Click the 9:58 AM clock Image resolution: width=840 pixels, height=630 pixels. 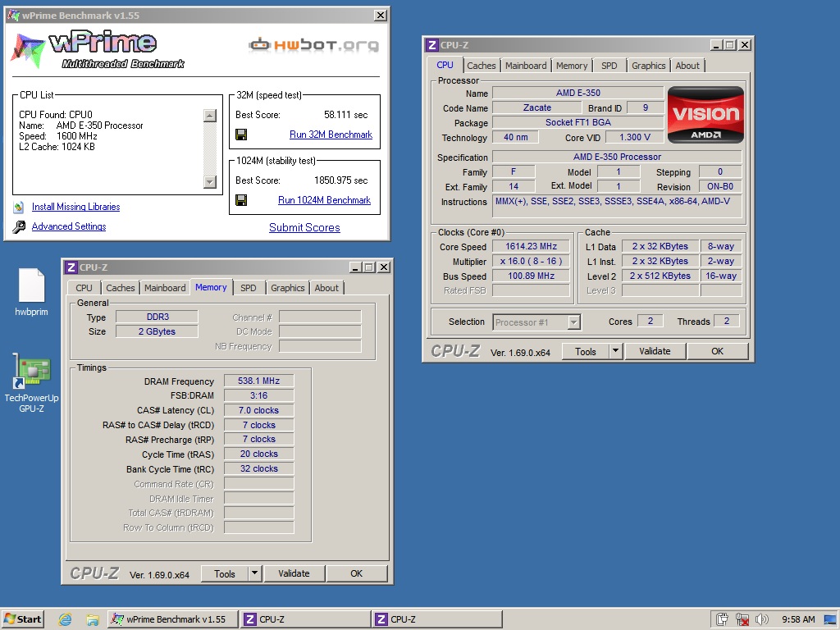[797, 619]
